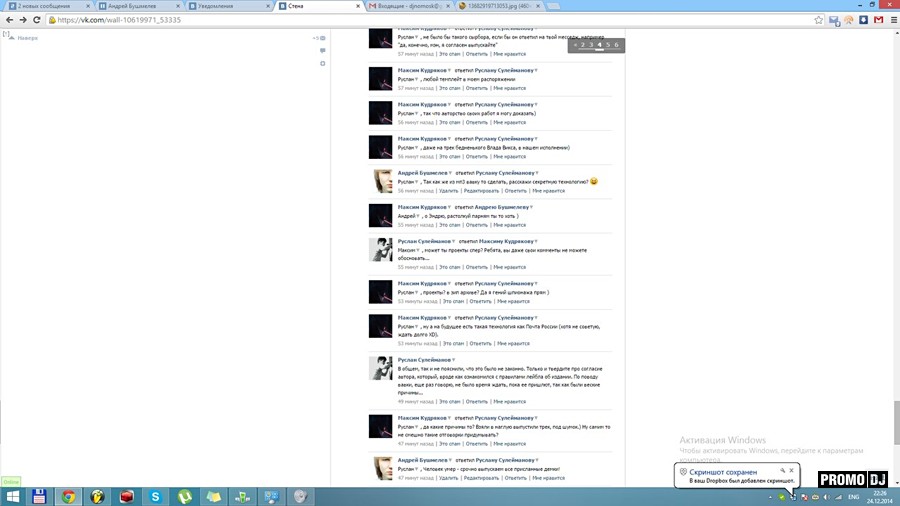Click the Online status badge at bottom left
This screenshot has width=900, height=506.
[11, 481]
